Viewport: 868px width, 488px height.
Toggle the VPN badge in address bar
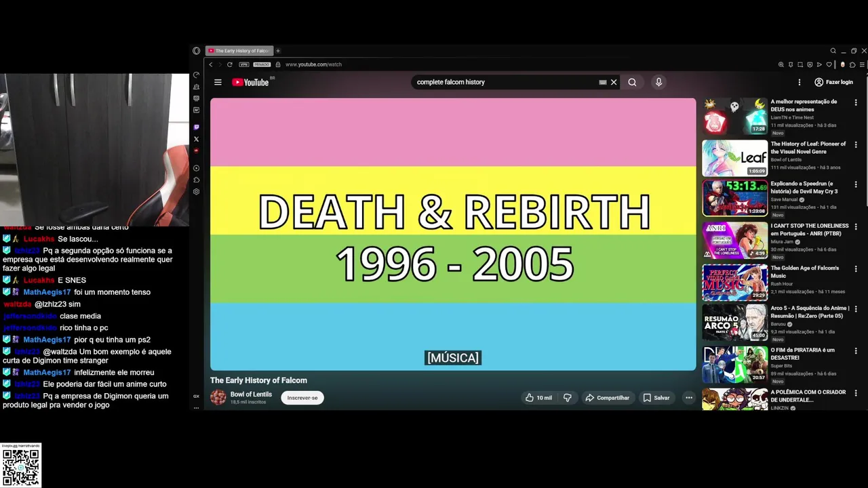tap(244, 64)
